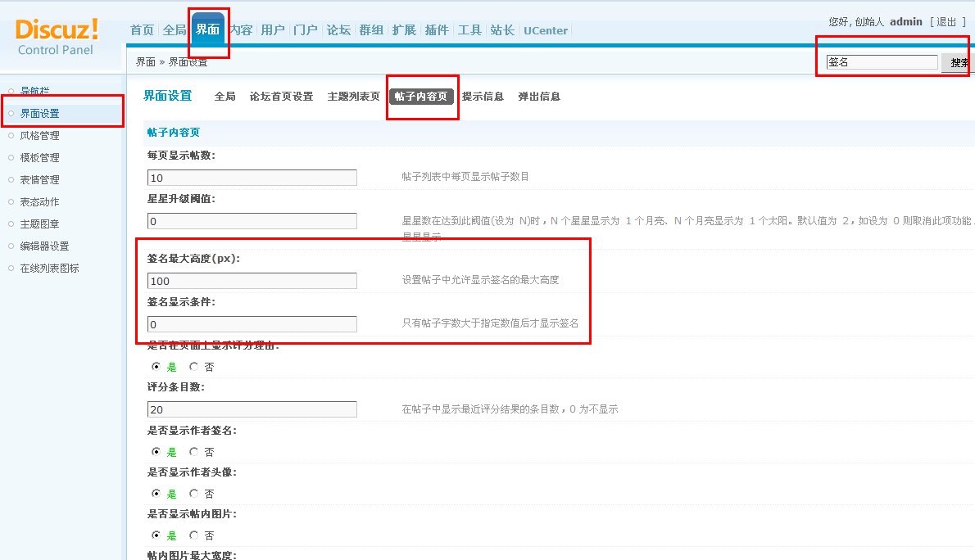Image resolution: width=975 pixels, height=560 pixels.
Task: Switch to the 提示信息 tab
Action: pos(483,97)
